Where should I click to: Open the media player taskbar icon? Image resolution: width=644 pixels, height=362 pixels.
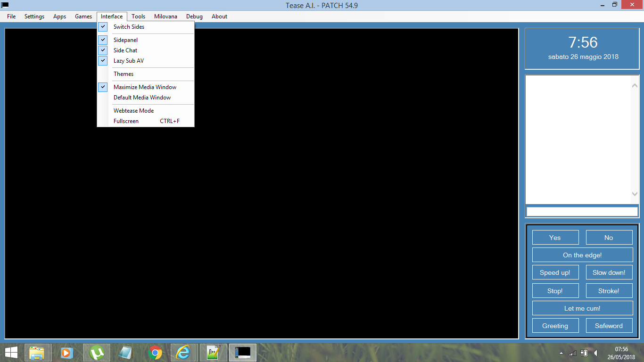pyautogui.click(x=66, y=353)
